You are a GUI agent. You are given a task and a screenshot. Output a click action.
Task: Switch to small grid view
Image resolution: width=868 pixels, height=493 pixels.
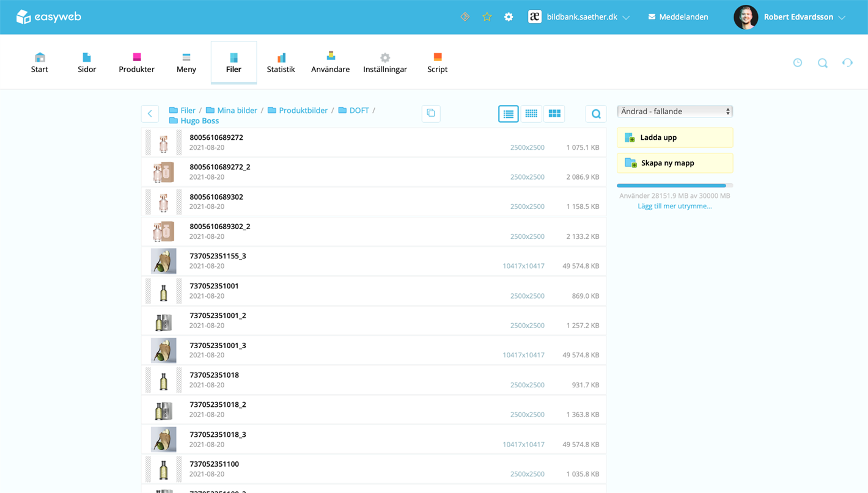point(531,114)
